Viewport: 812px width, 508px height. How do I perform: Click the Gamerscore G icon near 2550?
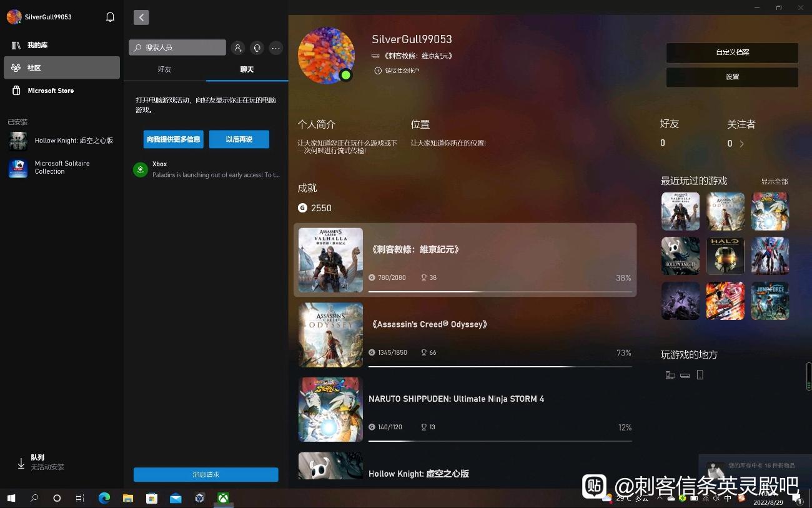(x=302, y=208)
